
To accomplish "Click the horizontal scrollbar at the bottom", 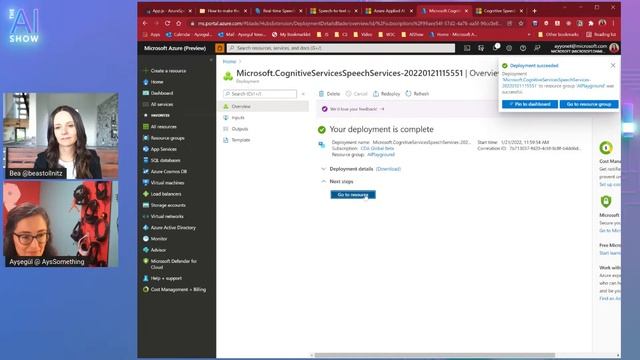I will coord(435,355).
